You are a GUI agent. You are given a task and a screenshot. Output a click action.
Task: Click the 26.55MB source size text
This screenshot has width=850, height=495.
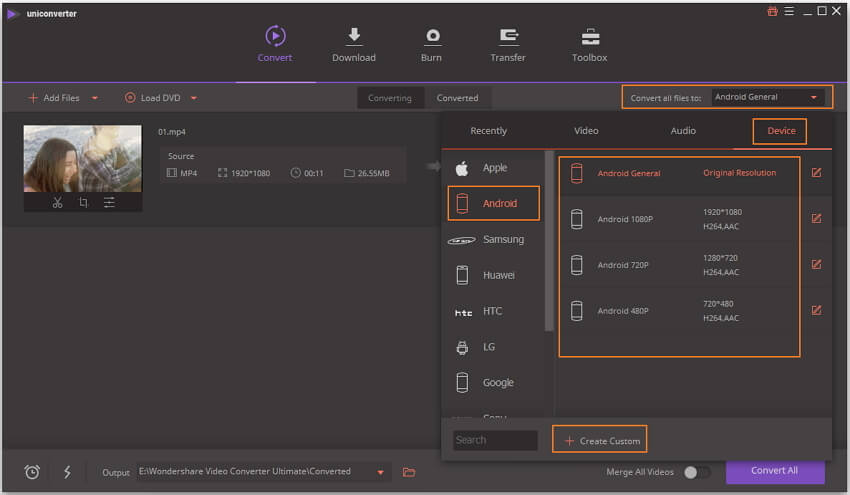tap(374, 173)
